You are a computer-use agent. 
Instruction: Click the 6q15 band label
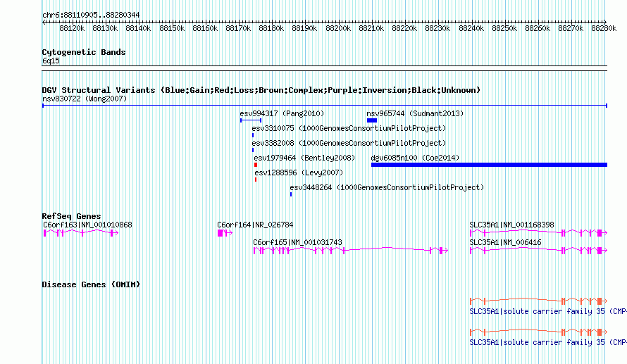pyautogui.click(x=51, y=61)
